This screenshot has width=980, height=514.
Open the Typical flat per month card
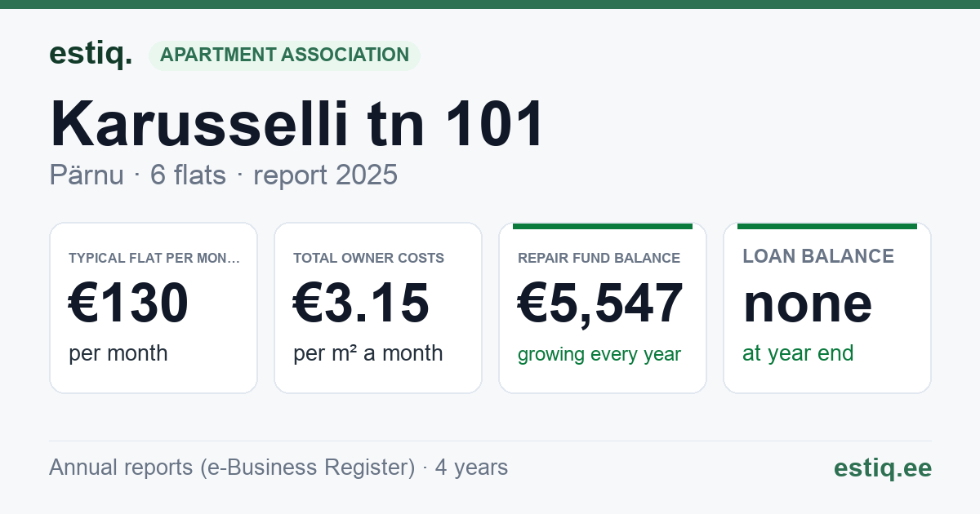[x=154, y=308]
